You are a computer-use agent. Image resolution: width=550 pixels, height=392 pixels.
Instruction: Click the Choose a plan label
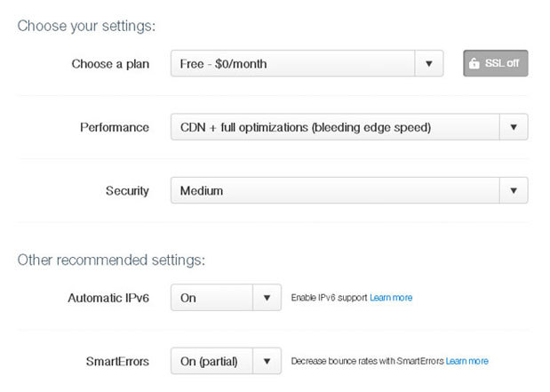pos(110,64)
